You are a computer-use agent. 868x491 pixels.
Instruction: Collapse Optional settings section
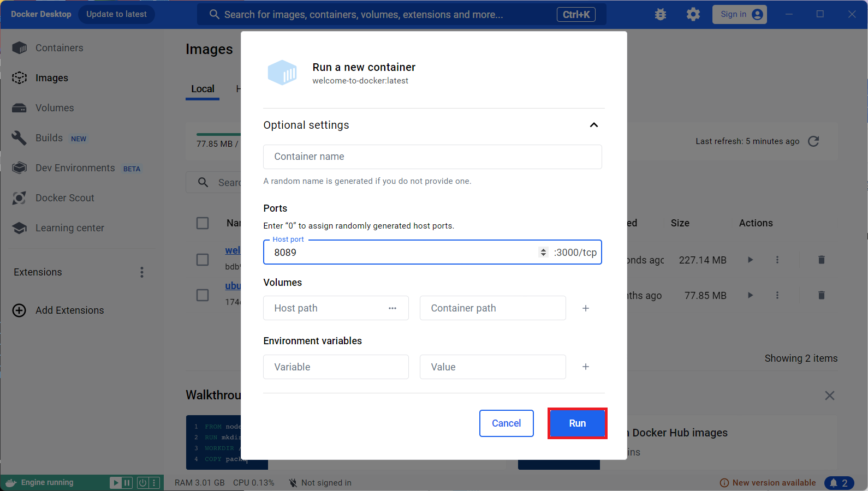[x=594, y=125]
